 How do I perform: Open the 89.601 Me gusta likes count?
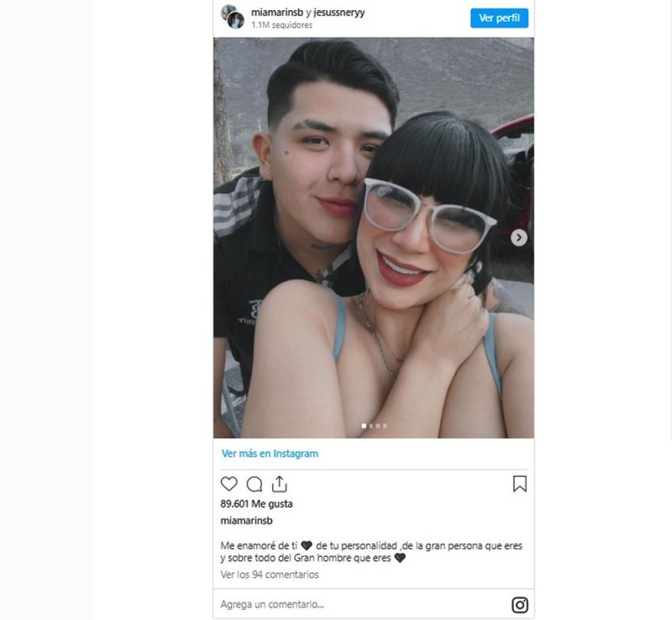click(x=256, y=504)
